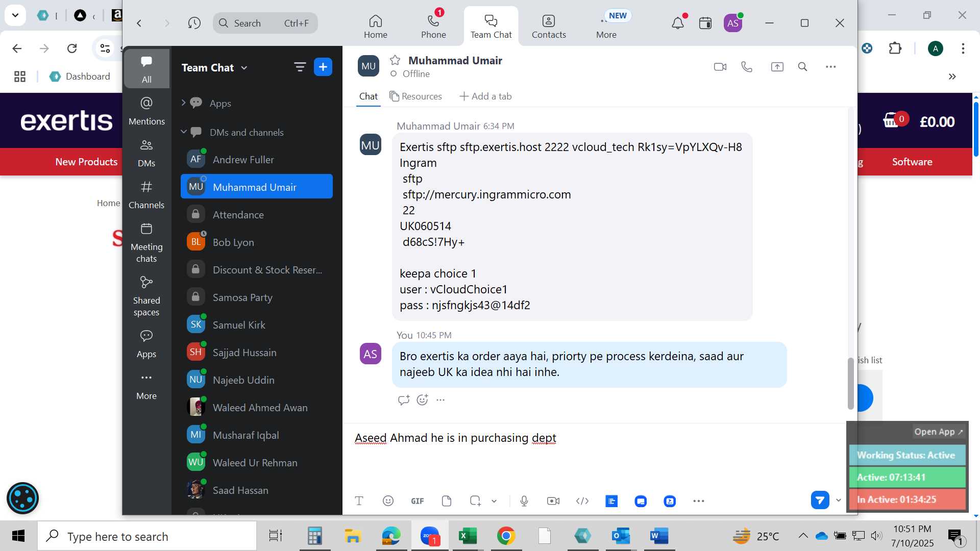Select the Chat tab
Screen dimensions: 980x551
368,96
